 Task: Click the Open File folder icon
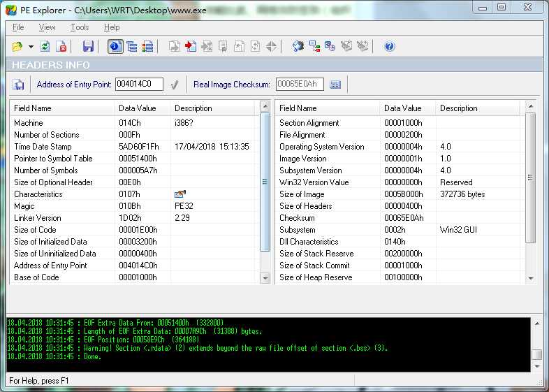[x=17, y=46]
